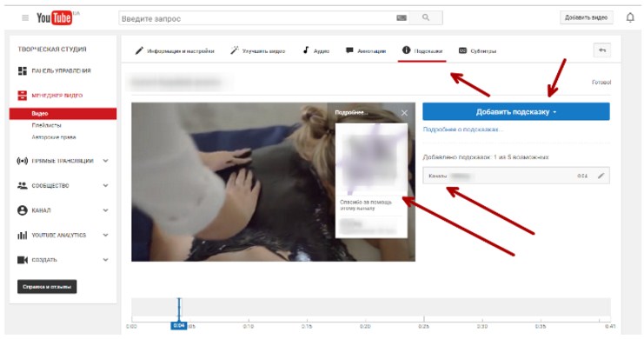Click the magic wand Enhancements icon
This screenshot has height=339, width=644.
(x=234, y=50)
